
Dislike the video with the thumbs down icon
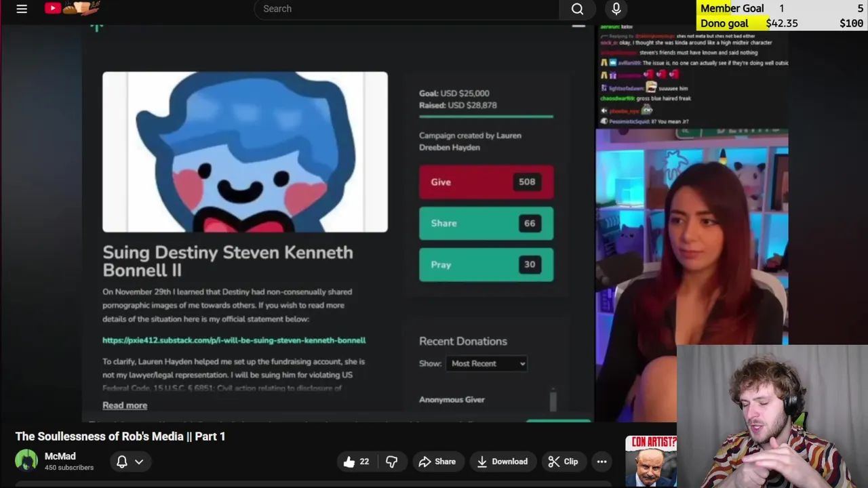[392, 462]
